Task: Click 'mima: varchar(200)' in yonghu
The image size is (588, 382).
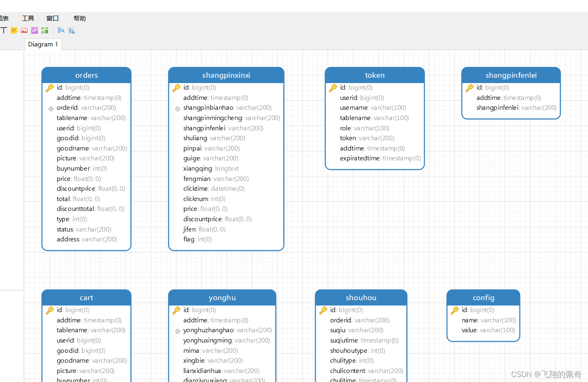Action: pyautogui.click(x=211, y=351)
